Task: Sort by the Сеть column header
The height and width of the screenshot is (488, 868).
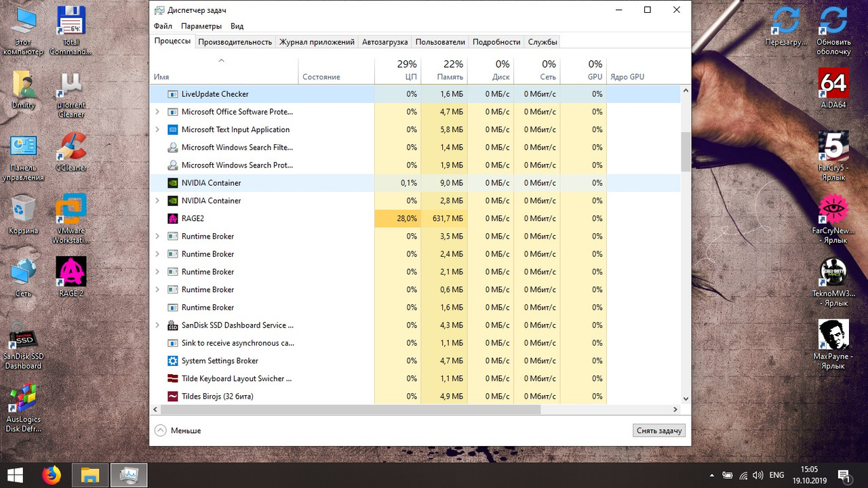Action: click(536, 70)
